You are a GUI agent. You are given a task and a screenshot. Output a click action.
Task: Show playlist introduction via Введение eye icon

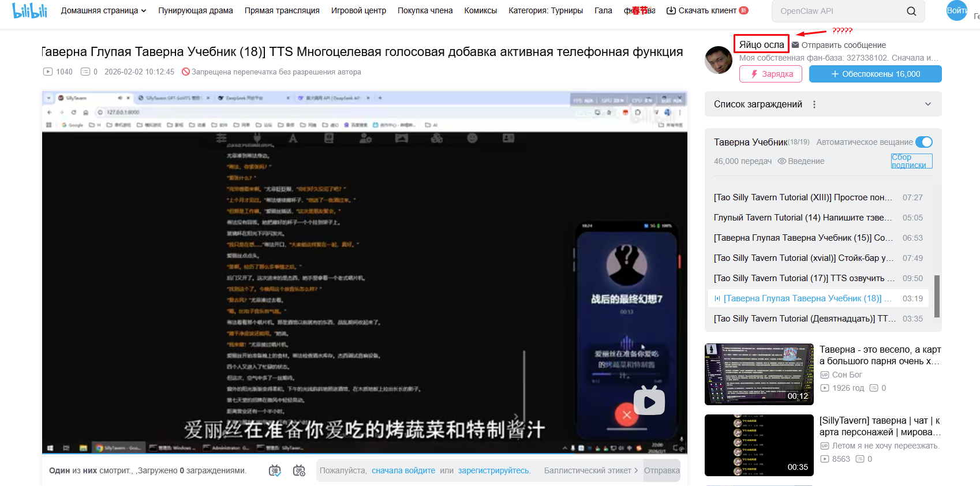(x=782, y=161)
